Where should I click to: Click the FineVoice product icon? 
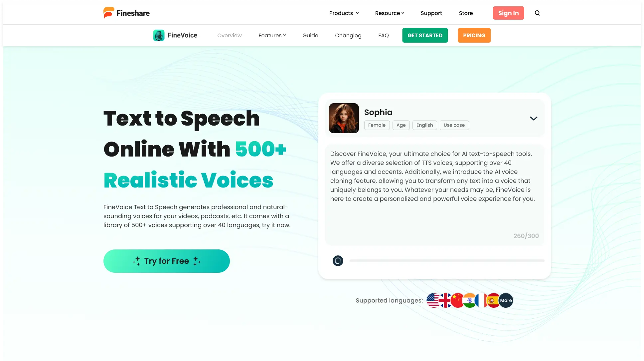[x=159, y=35]
